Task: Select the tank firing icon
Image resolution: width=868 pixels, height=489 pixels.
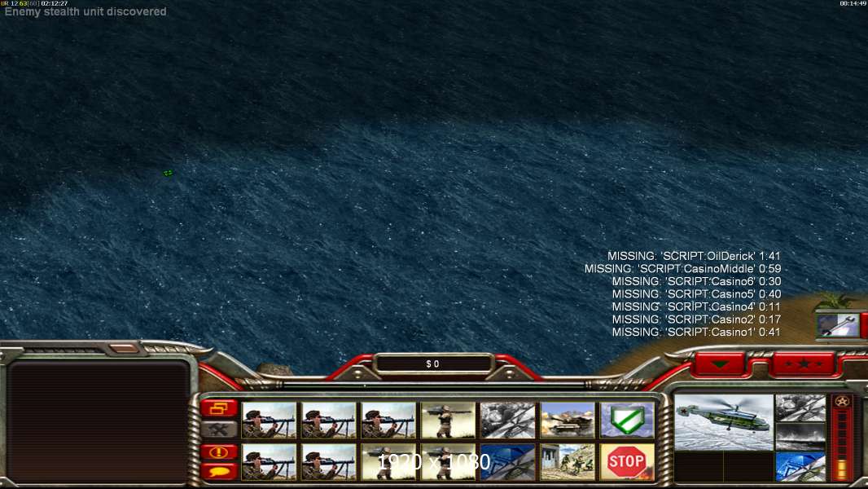Action: pos(568,421)
